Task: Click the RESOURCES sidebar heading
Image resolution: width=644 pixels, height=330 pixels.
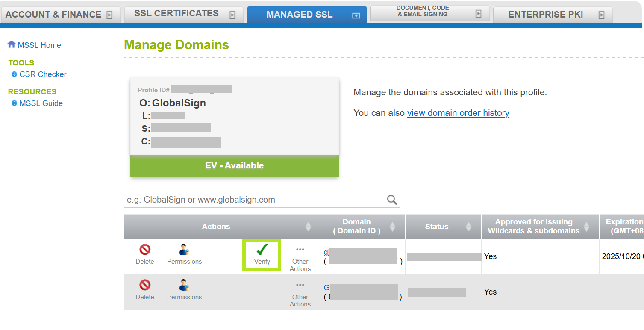Action: [32, 91]
